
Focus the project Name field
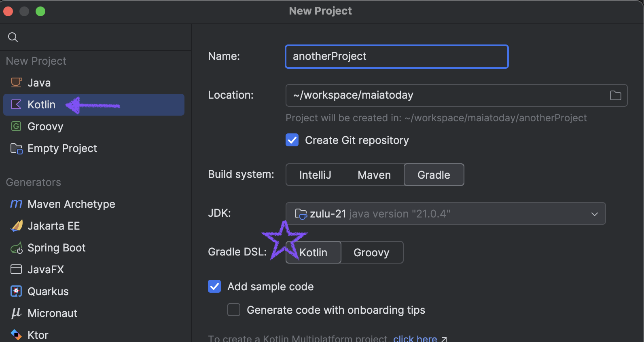click(397, 57)
